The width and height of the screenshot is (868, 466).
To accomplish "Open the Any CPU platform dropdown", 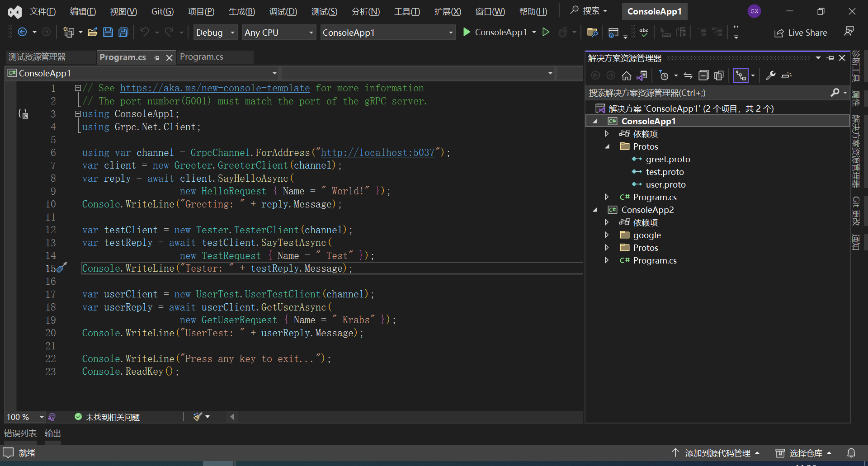I will pos(278,33).
